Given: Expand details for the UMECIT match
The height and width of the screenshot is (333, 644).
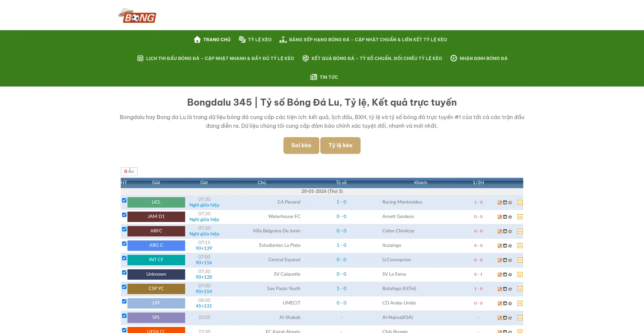Looking at the screenshot, I should point(520,303).
